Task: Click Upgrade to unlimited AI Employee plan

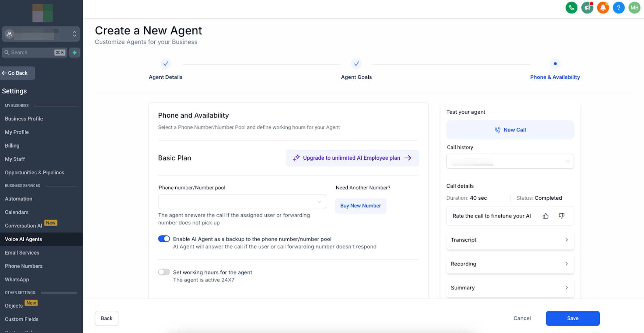Action: (352, 158)
